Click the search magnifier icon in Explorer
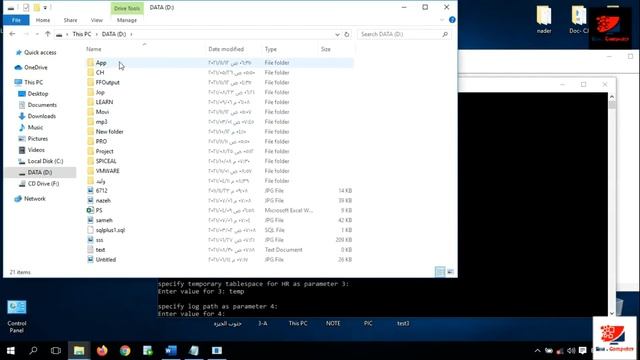Viewport: 640px width, 360px height. pos(445,34)
